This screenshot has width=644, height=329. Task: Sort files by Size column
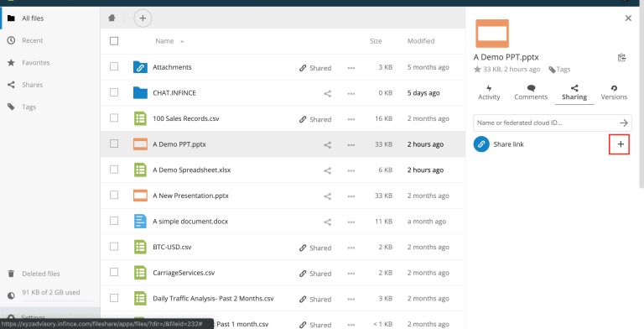(376, 41)
